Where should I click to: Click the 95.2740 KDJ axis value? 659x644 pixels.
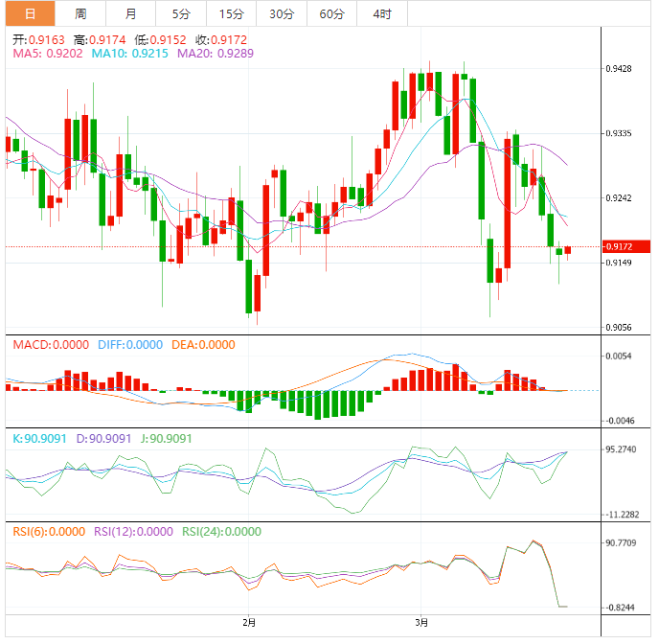coord(621,449)
